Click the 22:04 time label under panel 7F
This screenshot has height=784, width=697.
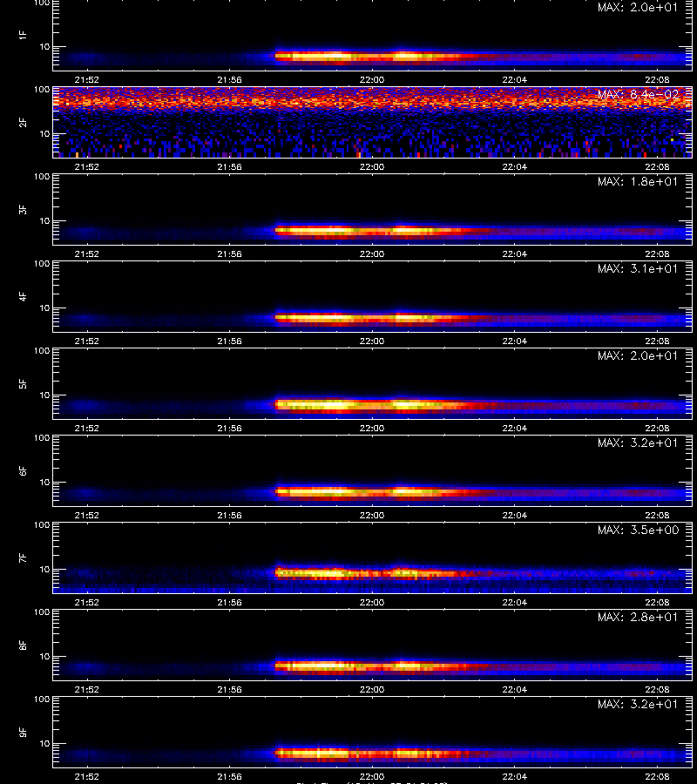[x=515, y=603]
